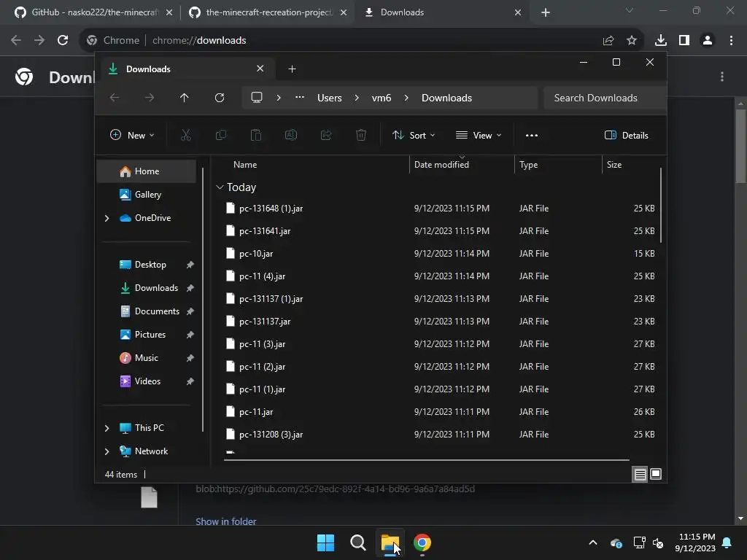
Task: Refresh the Downloads folder in Explorer
Action: click(219, 98)
